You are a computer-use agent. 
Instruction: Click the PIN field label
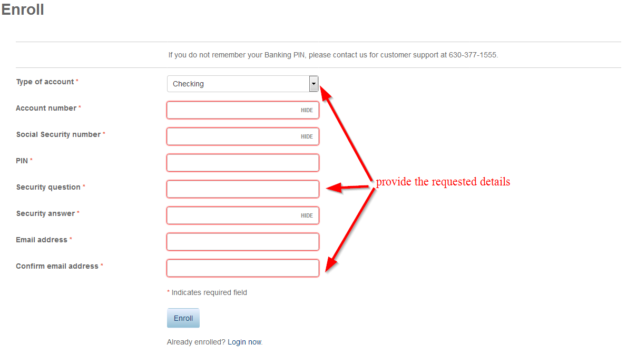(x=22, y=161)
